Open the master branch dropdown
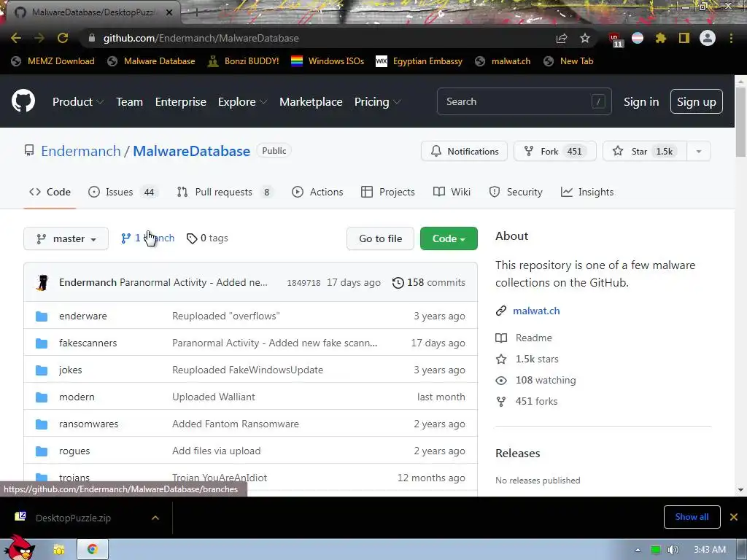This screenshot has width=747, height=560. tap(66, 238)
